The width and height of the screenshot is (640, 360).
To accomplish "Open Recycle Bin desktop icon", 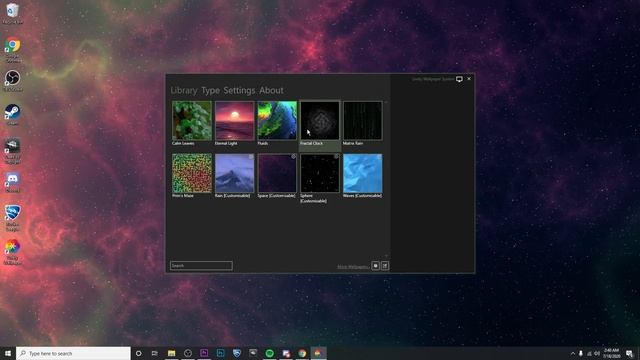I will pos(13,13).
